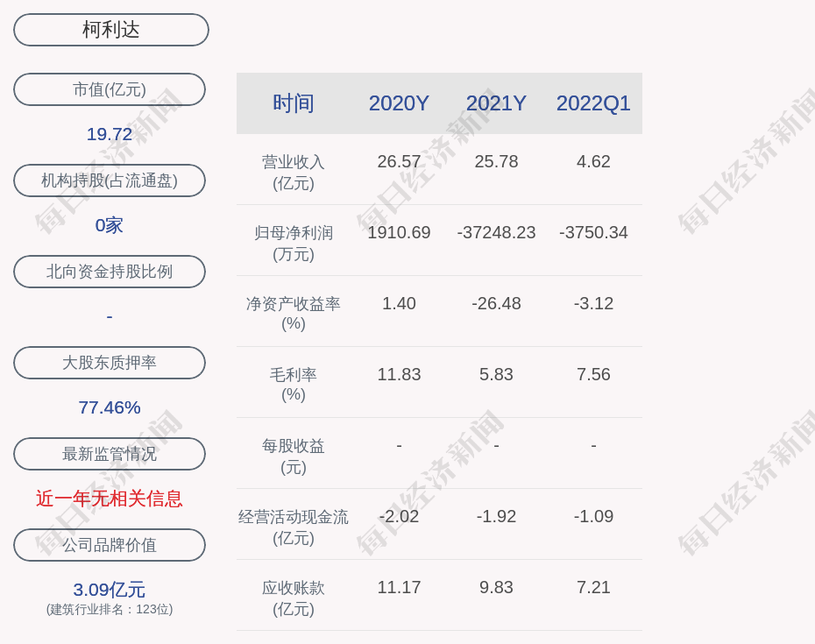Viewport: 815px width, 644px height.
Task: Click the 毛利率(%) row label
Action: (x=294, y=385)
